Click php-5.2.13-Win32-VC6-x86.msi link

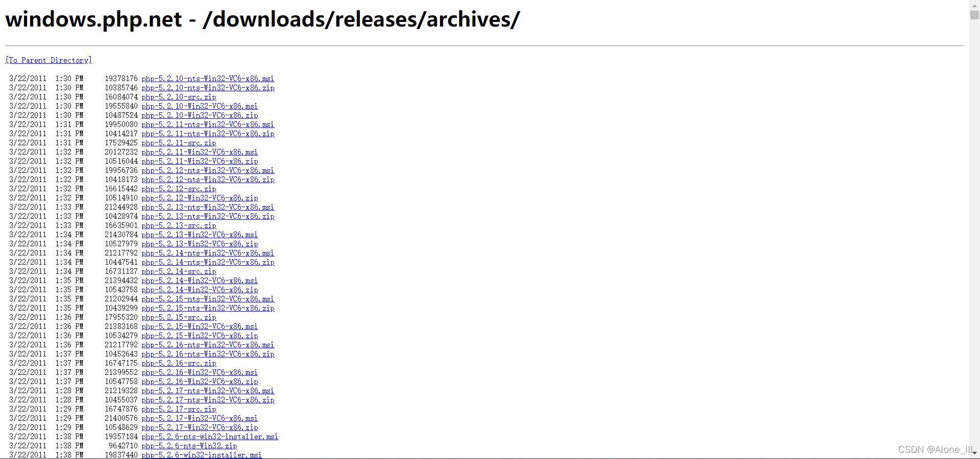click(x=200, y=235)
